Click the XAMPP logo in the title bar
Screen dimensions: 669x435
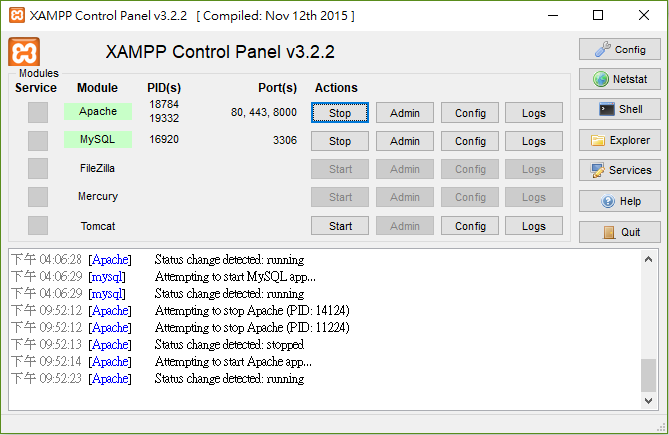[17, 15]
